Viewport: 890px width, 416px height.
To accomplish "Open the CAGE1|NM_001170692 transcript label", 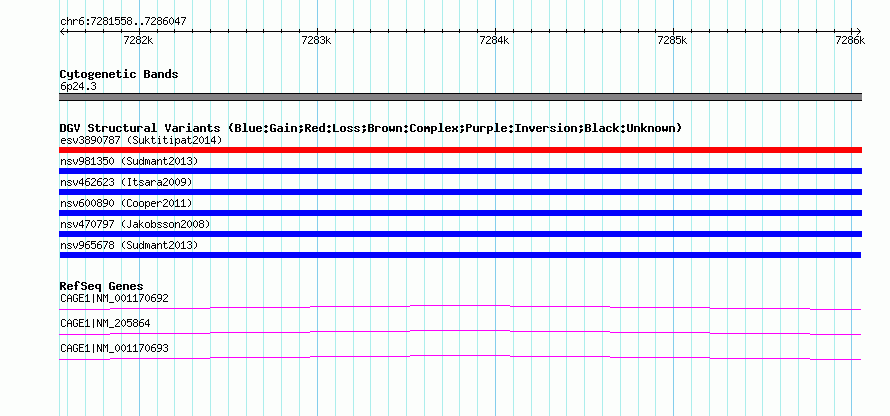I will coord(114,298).
